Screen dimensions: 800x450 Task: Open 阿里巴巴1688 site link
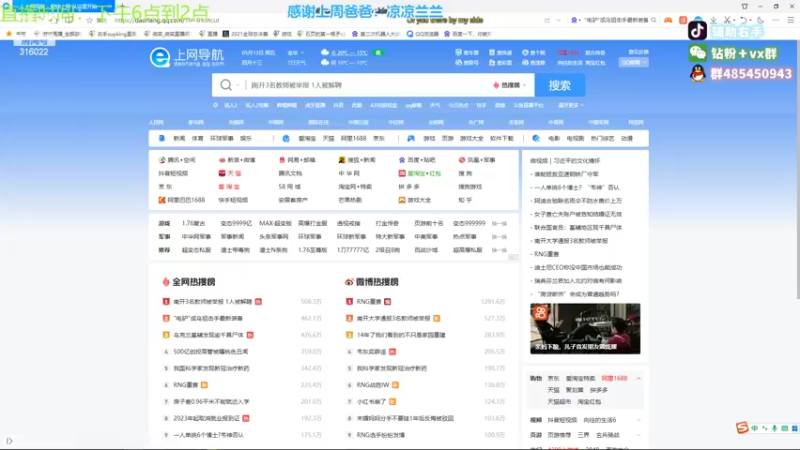pyautogui.click(x=182, y=200)
